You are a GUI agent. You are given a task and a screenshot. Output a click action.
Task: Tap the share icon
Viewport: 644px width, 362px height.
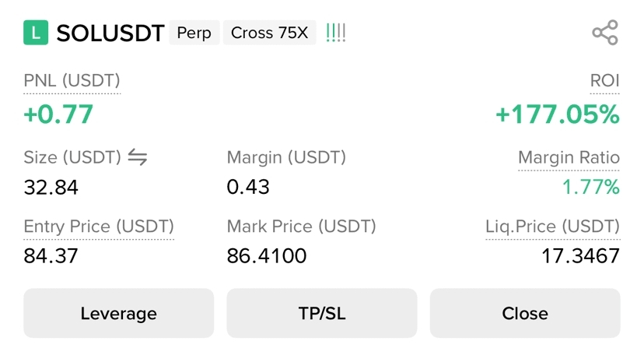[604, 33]
